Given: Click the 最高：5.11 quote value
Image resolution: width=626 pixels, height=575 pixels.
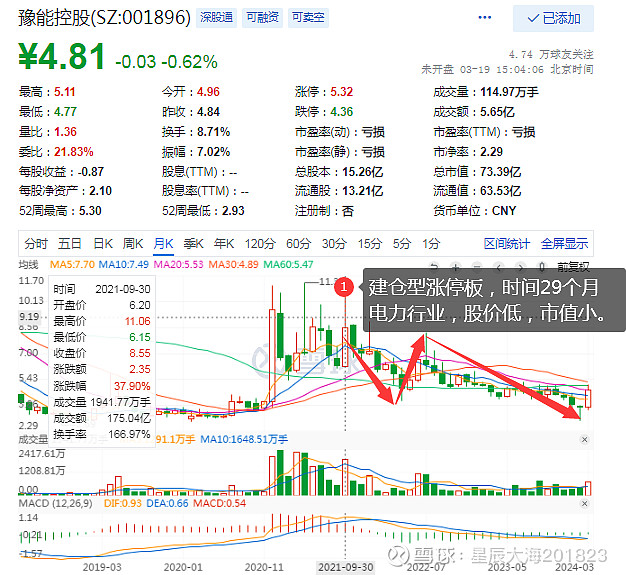Looking at the screenshot, I should pos(47,92).
